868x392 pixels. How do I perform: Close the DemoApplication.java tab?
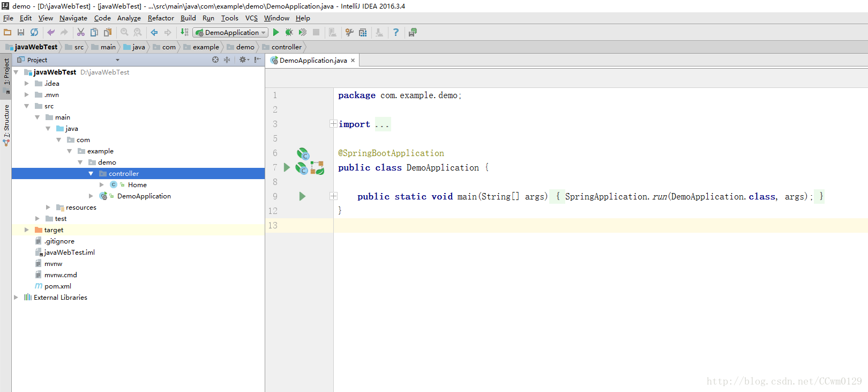(x=353, y=60)
